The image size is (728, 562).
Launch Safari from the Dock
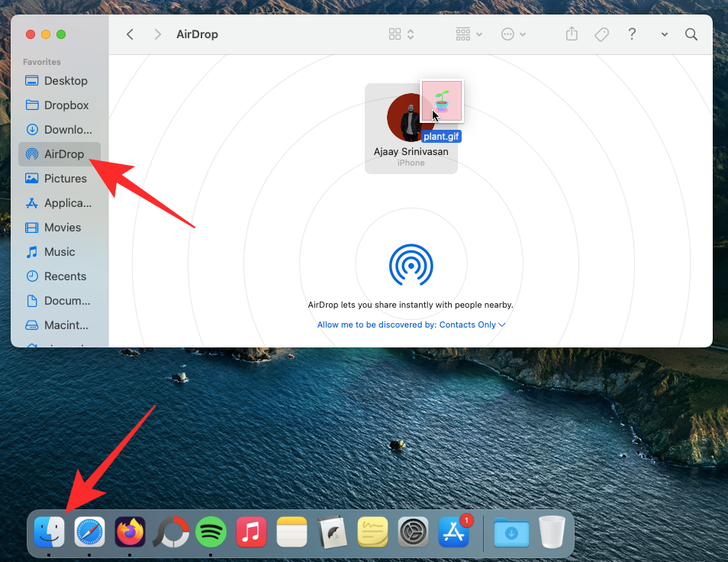89,531
